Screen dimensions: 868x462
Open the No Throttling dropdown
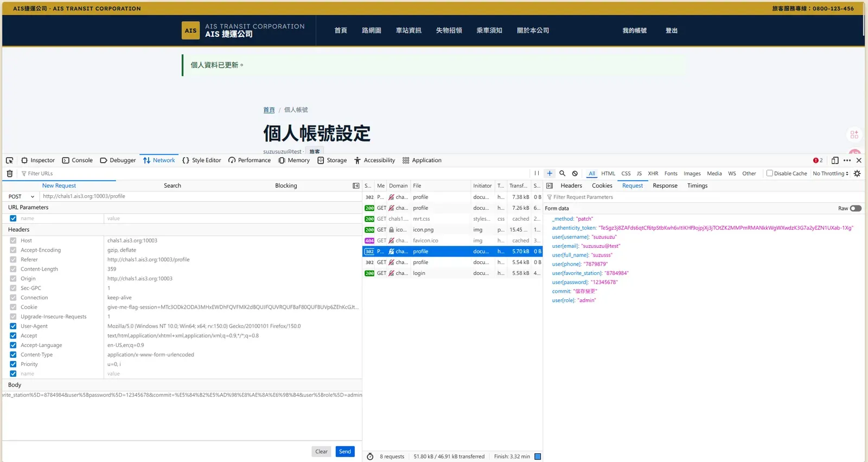pyautogui.click(x=831, y=174)
